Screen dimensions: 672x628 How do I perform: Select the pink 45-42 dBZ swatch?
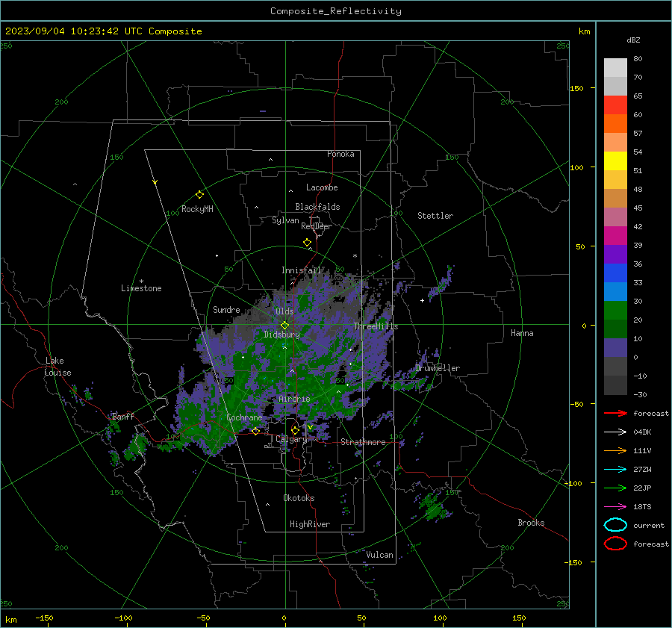coord(615,217)
